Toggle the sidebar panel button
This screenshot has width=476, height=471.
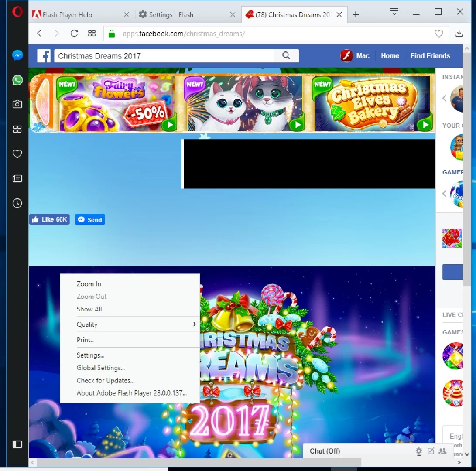coord(17,444)
